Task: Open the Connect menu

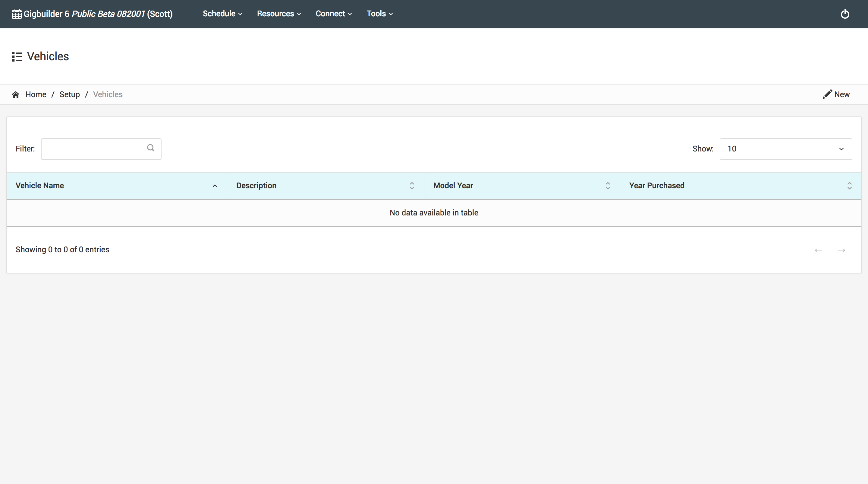Action: click(334, 14)
